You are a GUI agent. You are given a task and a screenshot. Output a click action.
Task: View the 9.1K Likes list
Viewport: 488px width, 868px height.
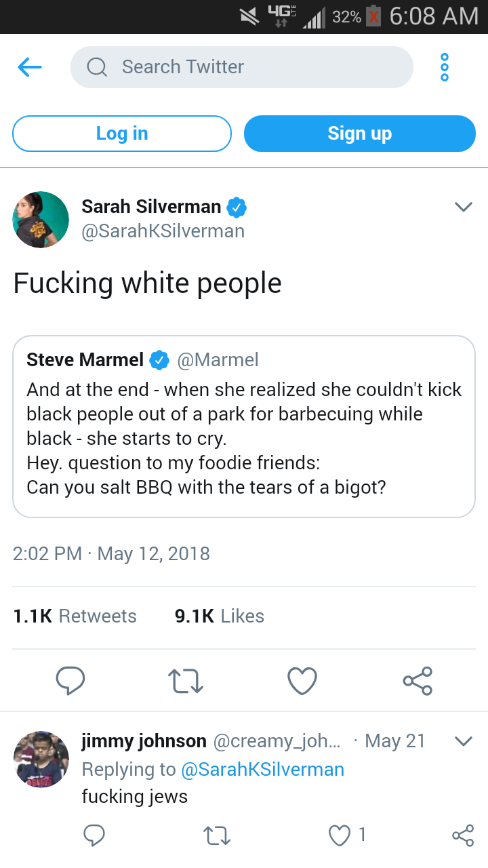219,616
